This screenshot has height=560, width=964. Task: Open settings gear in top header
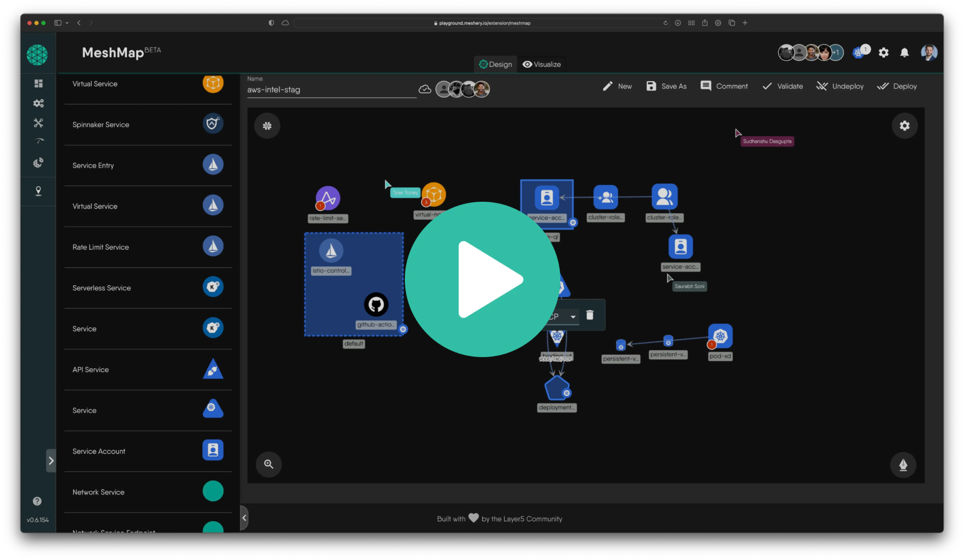click(x=883, y=53)
